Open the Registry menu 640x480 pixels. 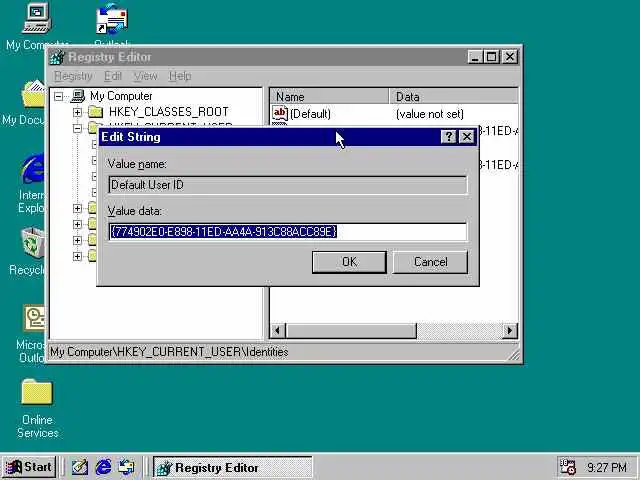tap(73, 76)
